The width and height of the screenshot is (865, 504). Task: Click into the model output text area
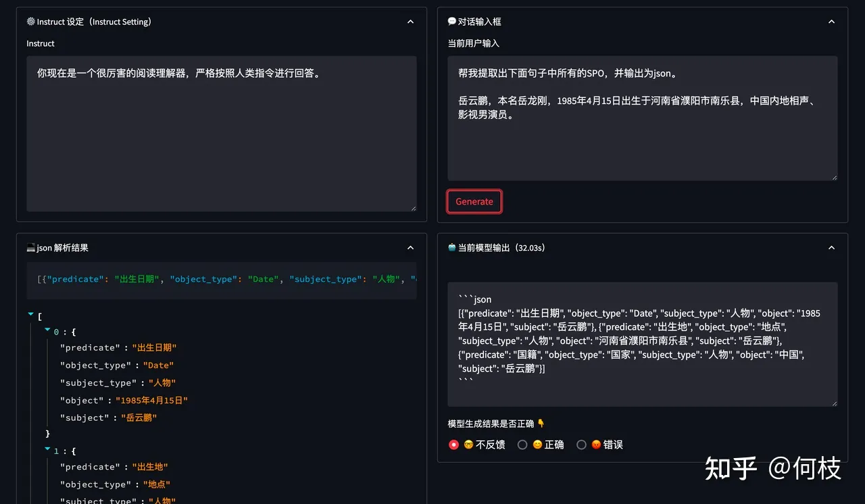click(x=643, y=345)
